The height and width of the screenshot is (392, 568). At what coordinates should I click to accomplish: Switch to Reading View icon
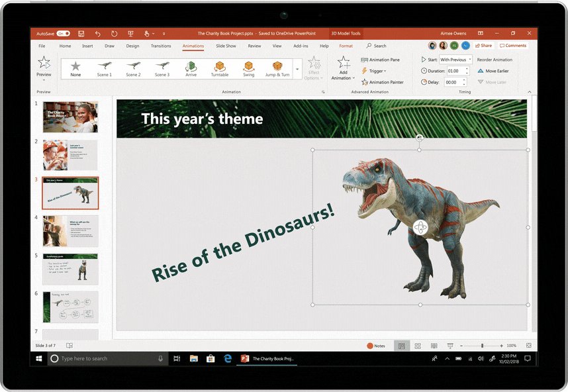coord(434,346)
